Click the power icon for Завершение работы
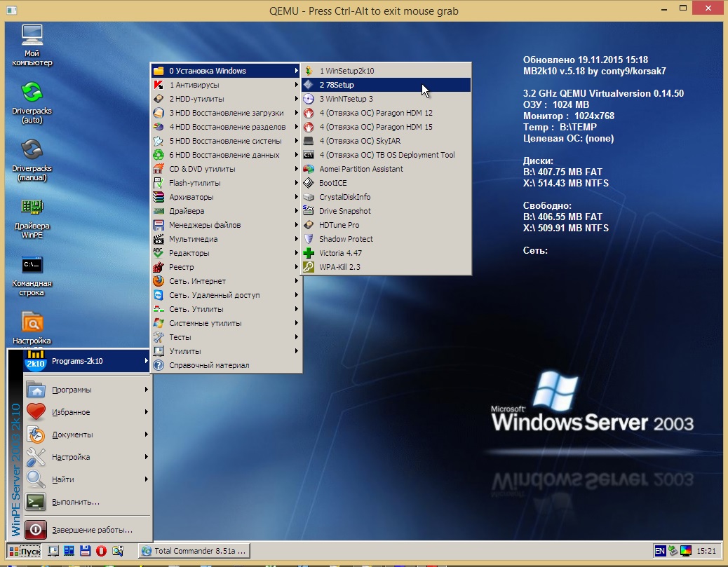 [x=36, y=529]
